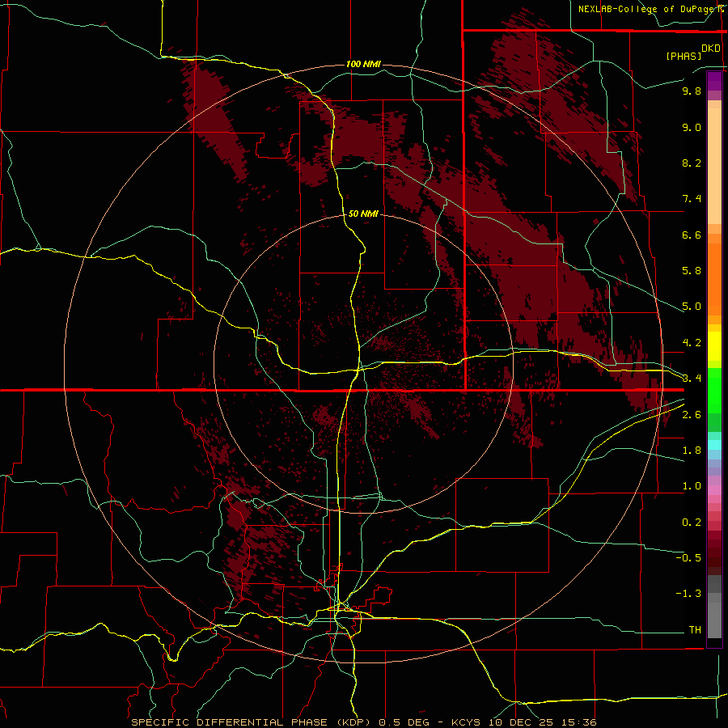Screen dimensions: 728x728
Task: Click the 5.8 value on color scale
Action: coord(692,271)
